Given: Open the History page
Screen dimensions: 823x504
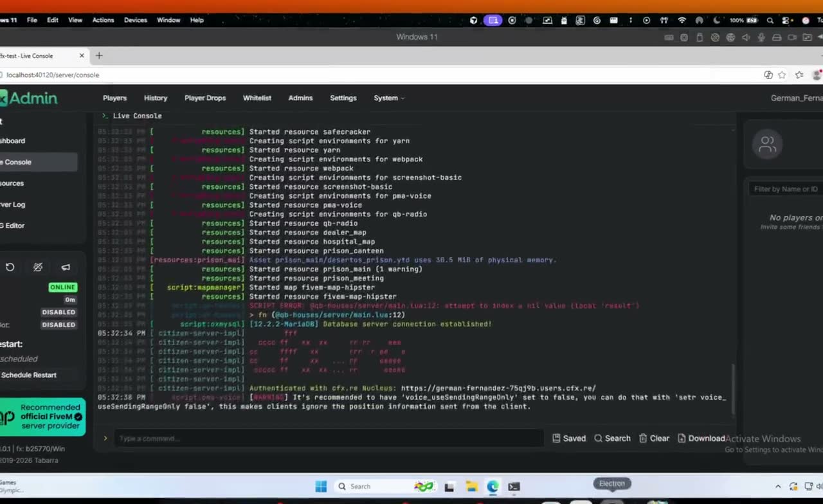Looking at the screenshot, I should coord(156,98).
